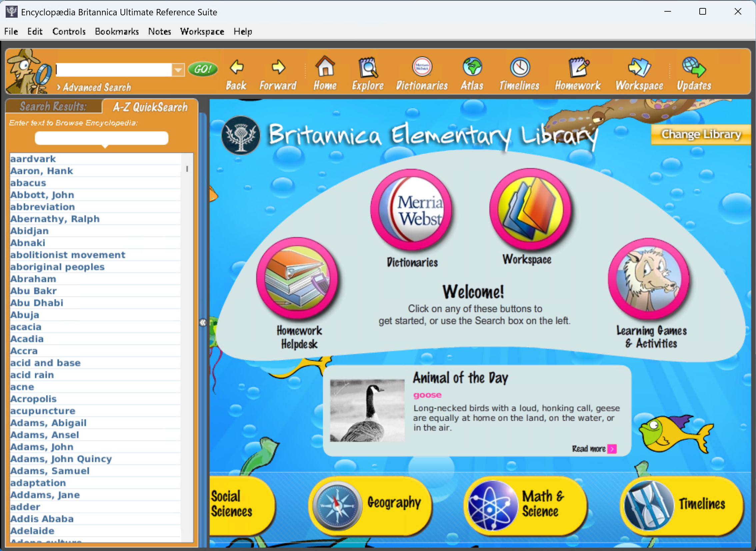756x551 pixels.
Task: Focus the main search input field
Action: click(114, 70)
